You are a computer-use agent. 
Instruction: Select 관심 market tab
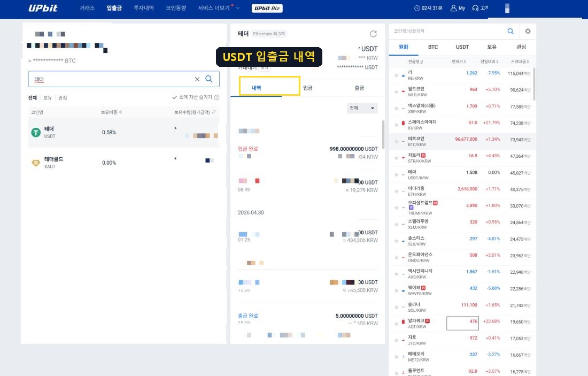coord(521,47)
